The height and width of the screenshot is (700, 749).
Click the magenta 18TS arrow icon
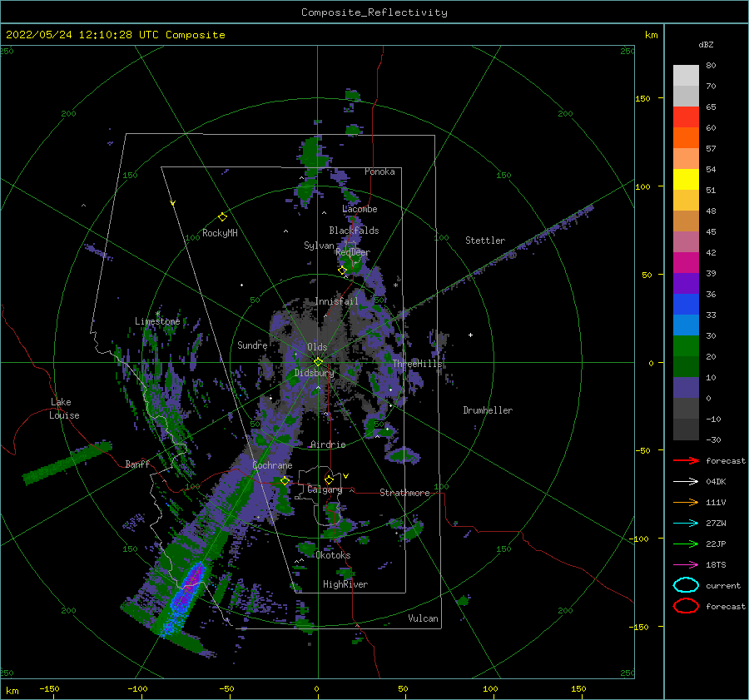point(686,565)
